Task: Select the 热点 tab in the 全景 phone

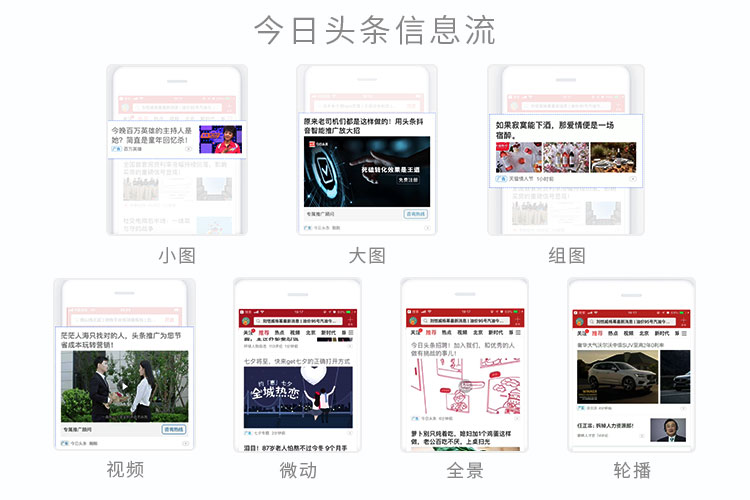Action: (446, 333)
